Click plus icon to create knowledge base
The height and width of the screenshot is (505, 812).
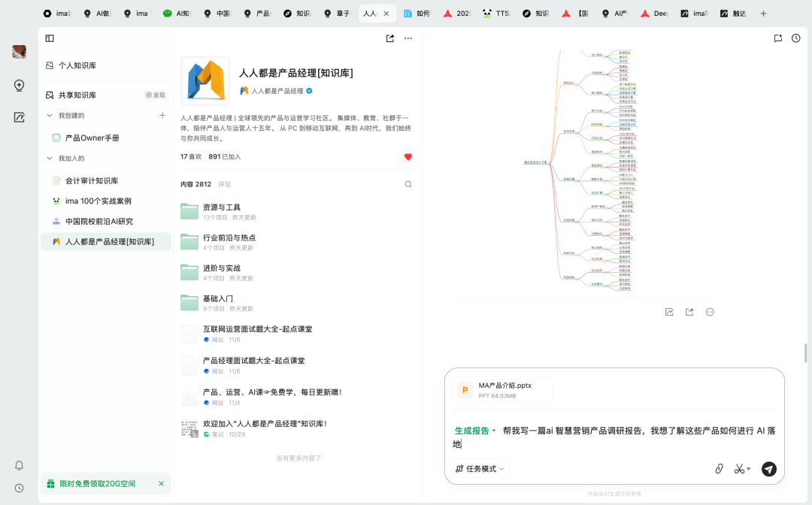click(x=162, y=115)
